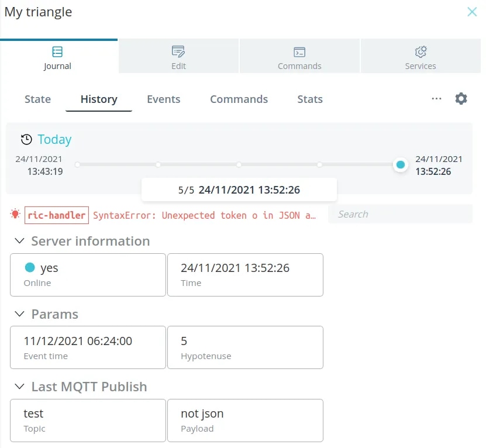The image size is (486, 448).
Task: Switch to the Edit tab
Action: pyautogui.click(x=178, y=56)
